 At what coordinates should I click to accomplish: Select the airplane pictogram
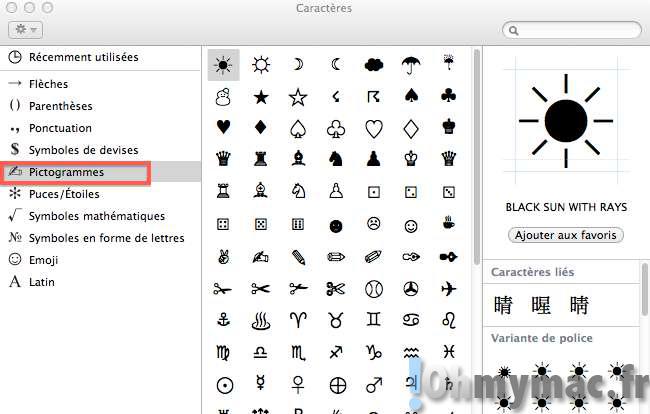[449, 288]
